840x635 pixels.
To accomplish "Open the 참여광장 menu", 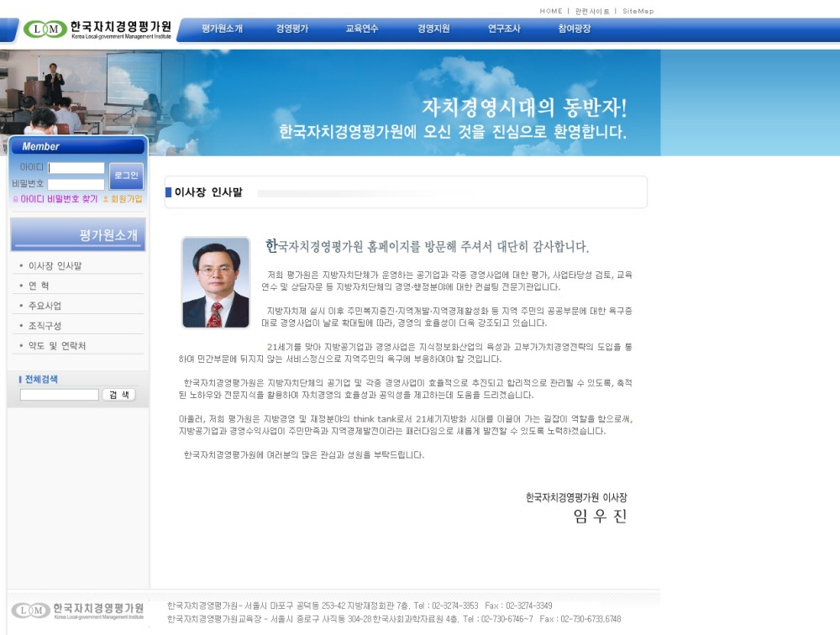I will coord(575,29).
